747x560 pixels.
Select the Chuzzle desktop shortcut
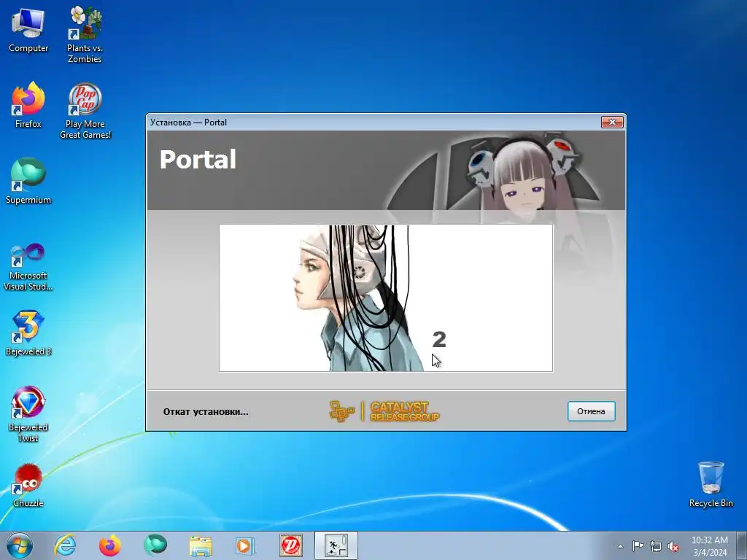[x=28, y=485]
